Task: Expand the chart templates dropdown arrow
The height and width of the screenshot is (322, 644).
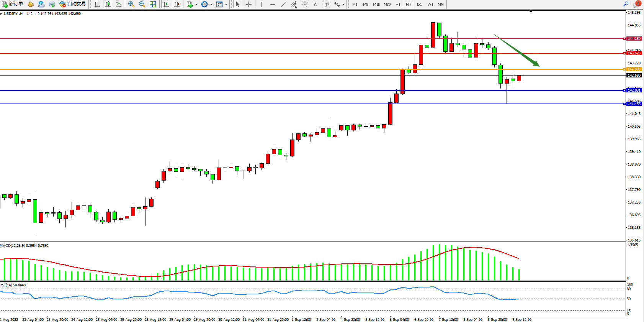Action: 226,4
